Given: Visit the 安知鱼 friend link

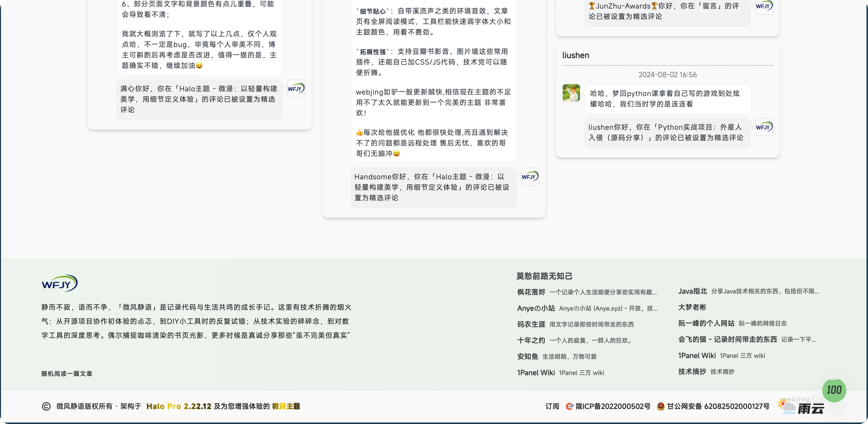Looking at the screenshot, I should [528, 356].
